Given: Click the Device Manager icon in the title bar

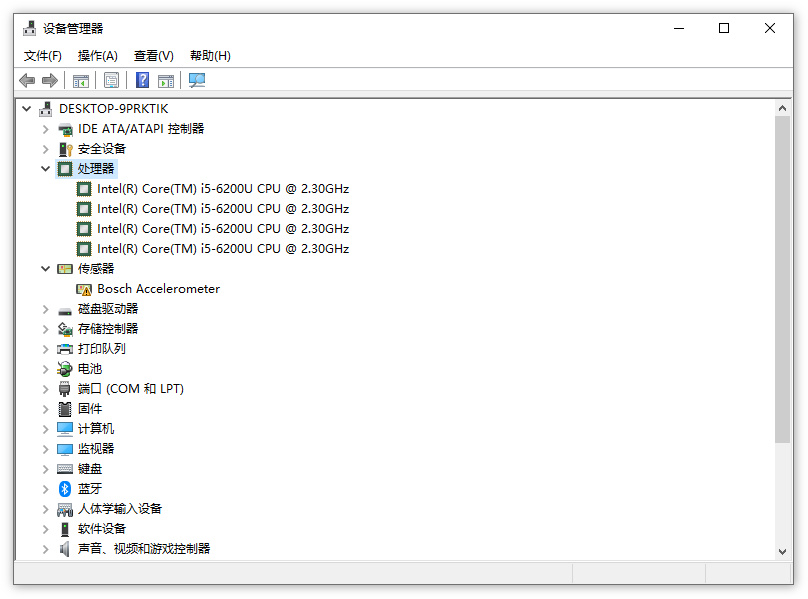Looking at the screenshot, I should (x=28, y=28).
